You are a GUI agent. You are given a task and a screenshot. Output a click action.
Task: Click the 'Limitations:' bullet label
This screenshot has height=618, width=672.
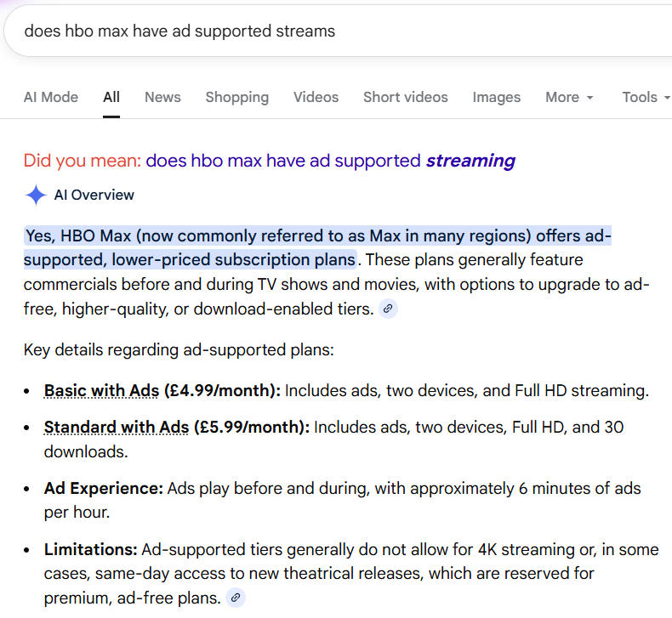click(90, 549)
